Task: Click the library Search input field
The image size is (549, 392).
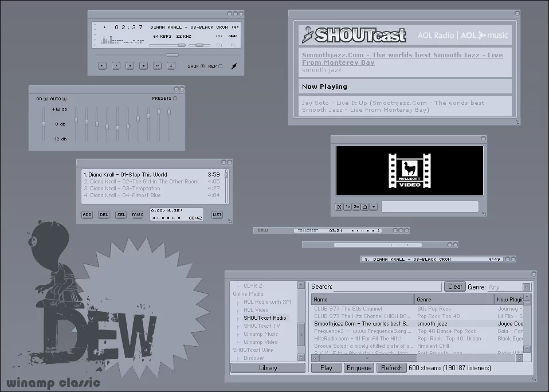Action: tap(387, 287)
